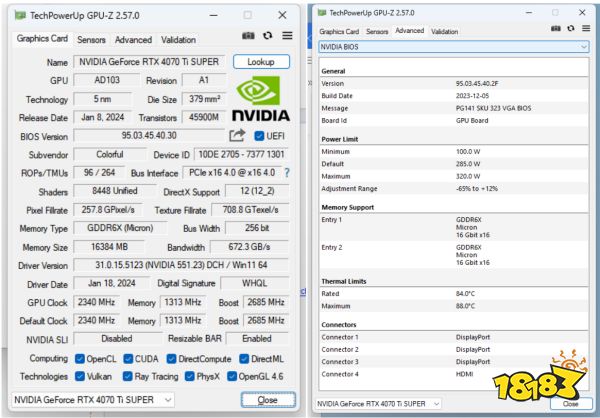The width and height of the screenshot is (600, 418).
Task: Toggle OpenGL 4.6 checkbox
Action: click(x=232, y=376)
